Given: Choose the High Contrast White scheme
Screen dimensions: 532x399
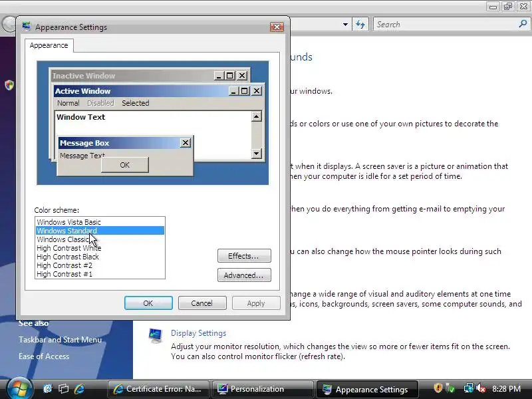Looking at the screenshot, I should 100,248.
